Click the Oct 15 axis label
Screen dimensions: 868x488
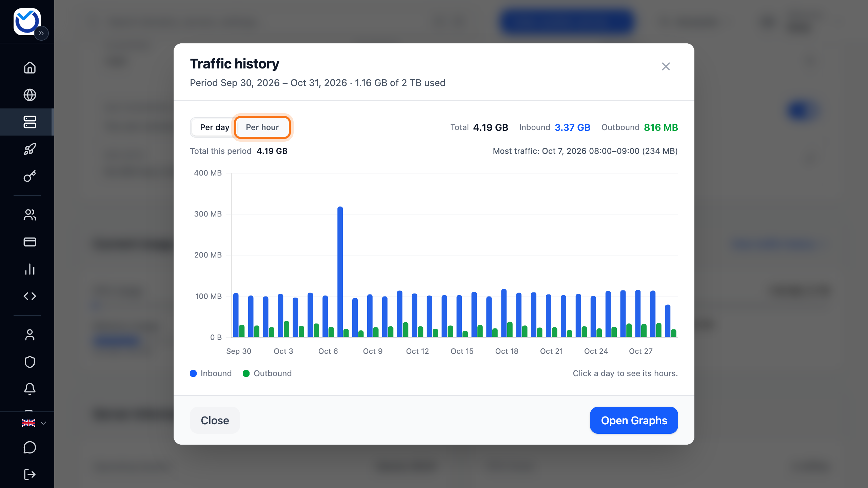point(462,351)
